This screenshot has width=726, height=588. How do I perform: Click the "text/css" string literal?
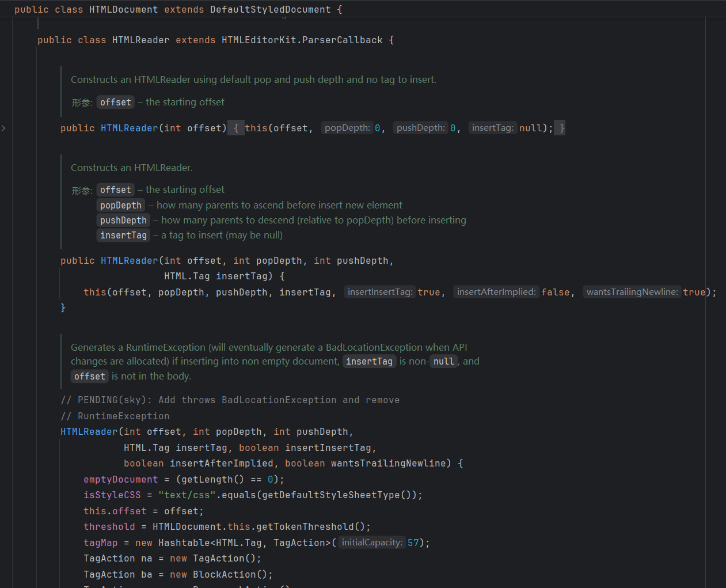point(187,495)
